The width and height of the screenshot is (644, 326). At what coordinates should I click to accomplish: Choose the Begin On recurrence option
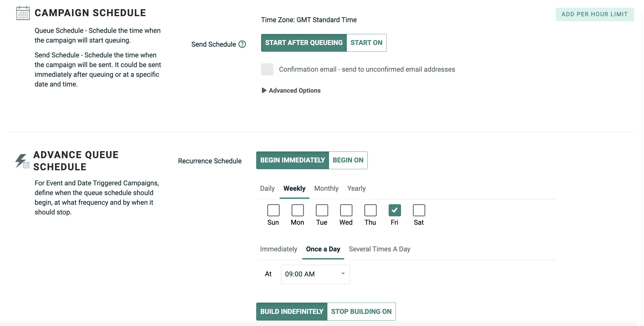coord(348,160)
